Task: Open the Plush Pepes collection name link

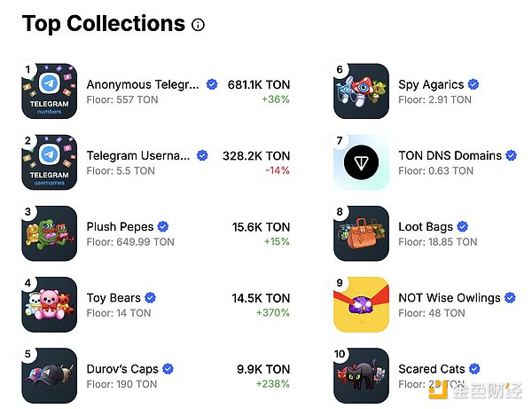Action: [x=120, y=227]
